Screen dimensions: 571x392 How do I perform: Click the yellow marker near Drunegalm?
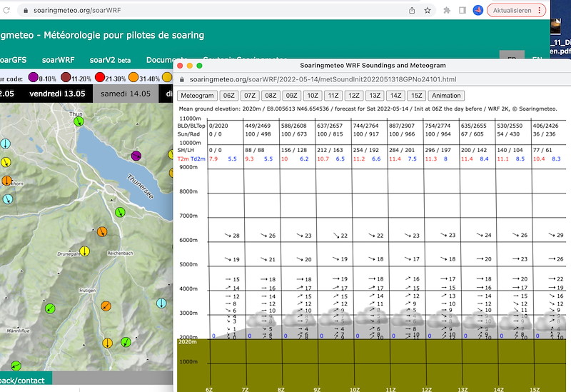click(x=84, y=251)
